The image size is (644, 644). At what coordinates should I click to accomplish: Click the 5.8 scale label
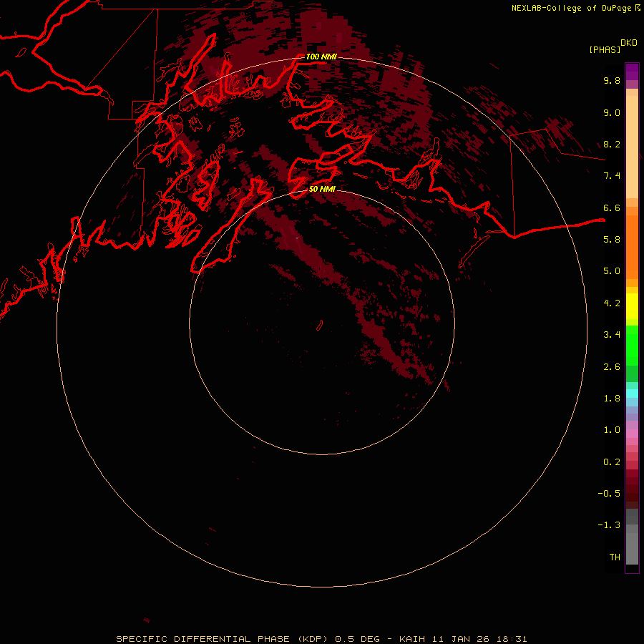click(x=612, y=240)
